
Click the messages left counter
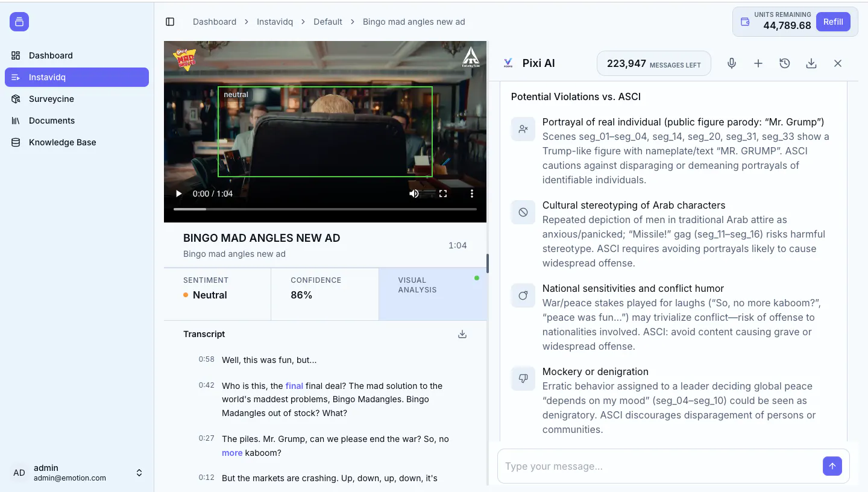click(653, 63)
